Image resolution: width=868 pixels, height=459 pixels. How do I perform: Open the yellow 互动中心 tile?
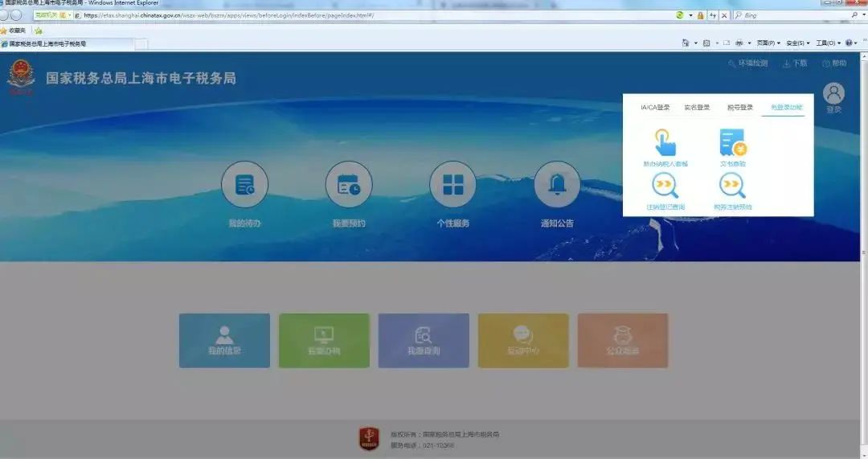[x=523, y=341]
